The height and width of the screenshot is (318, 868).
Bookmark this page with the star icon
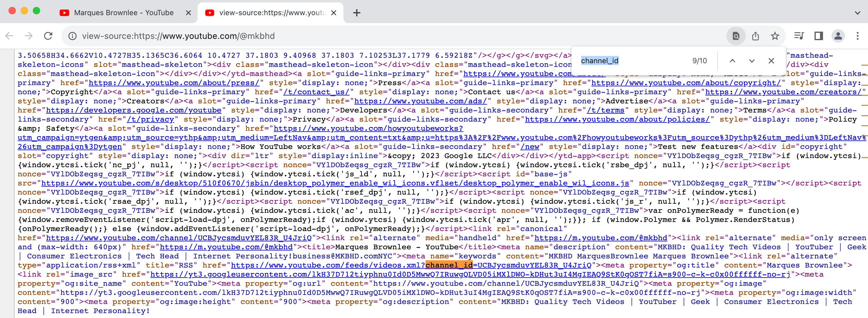pyautogui.click(x=775, y=36)
